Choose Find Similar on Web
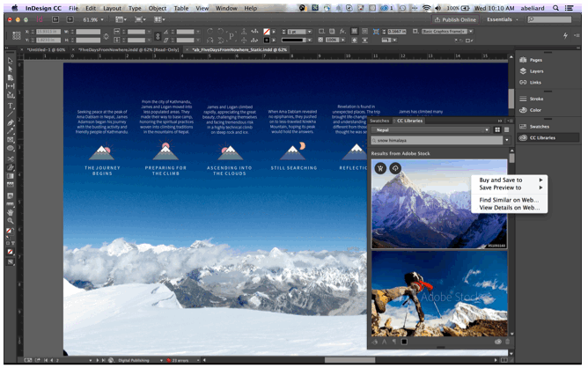Image resolution: width=588 pixels, height=368 pixels. coord(509,200)
